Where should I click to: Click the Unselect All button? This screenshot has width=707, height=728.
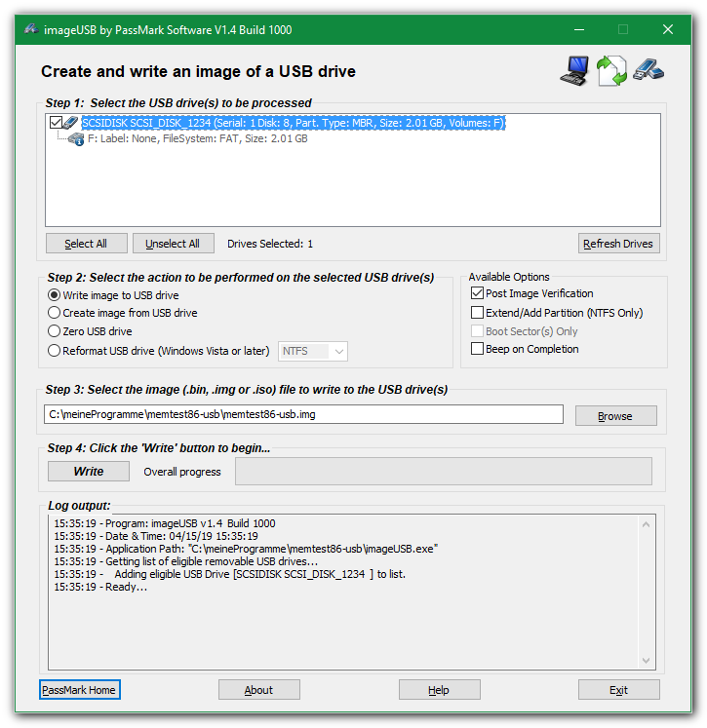(174, 244)
